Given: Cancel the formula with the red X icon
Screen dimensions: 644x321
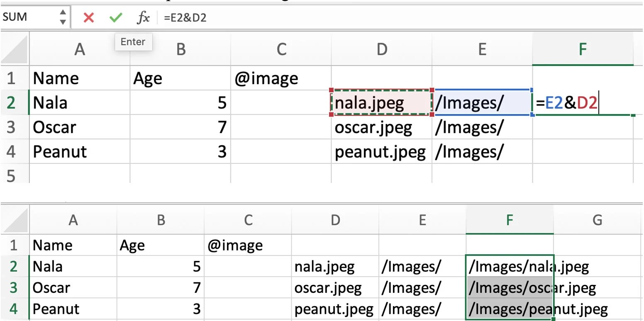Looking at the screenshot, I should [88, 17].
